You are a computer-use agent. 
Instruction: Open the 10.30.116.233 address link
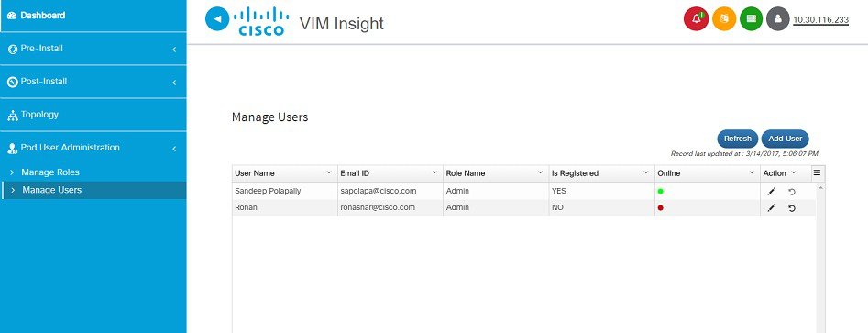(821, 20)
